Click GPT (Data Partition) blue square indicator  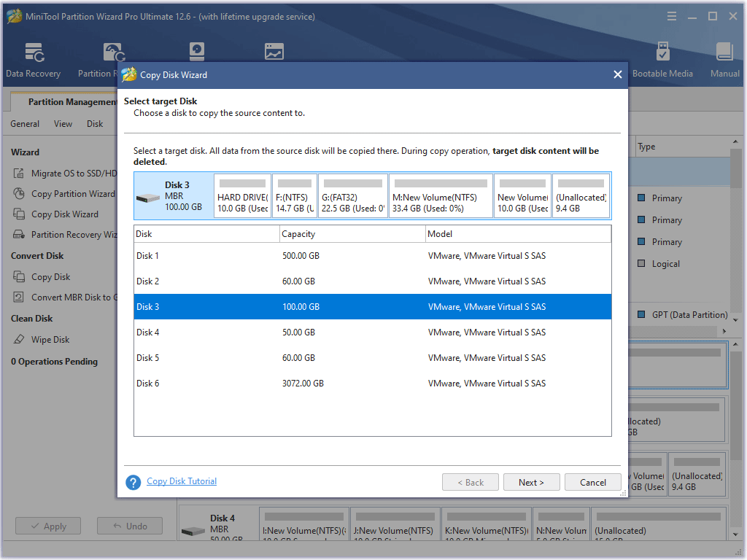pos(641,314)
